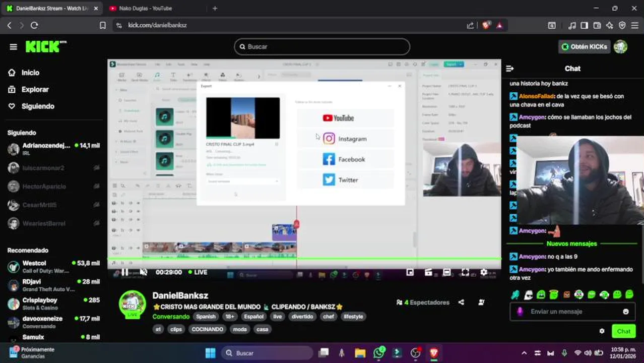Send message with the Chat button
Viewport: 644px width, 363px height.
pyautogui.click(x=624, y=331)
